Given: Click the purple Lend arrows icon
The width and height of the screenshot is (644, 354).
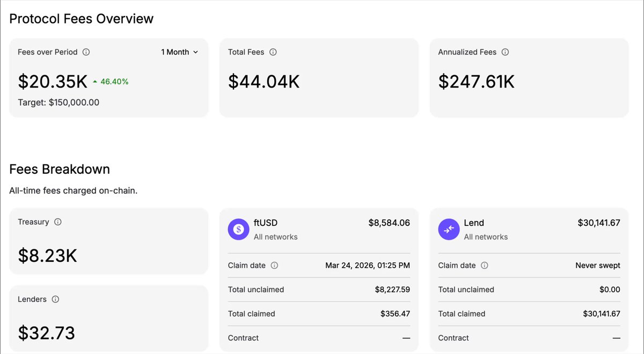Looking at the screenshot, I should [449, 230].
